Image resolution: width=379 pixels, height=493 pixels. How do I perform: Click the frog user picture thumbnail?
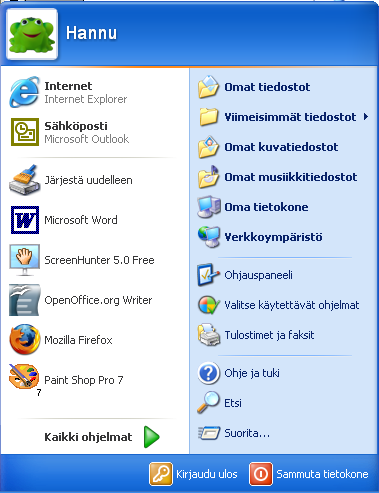tap(32, 34)
